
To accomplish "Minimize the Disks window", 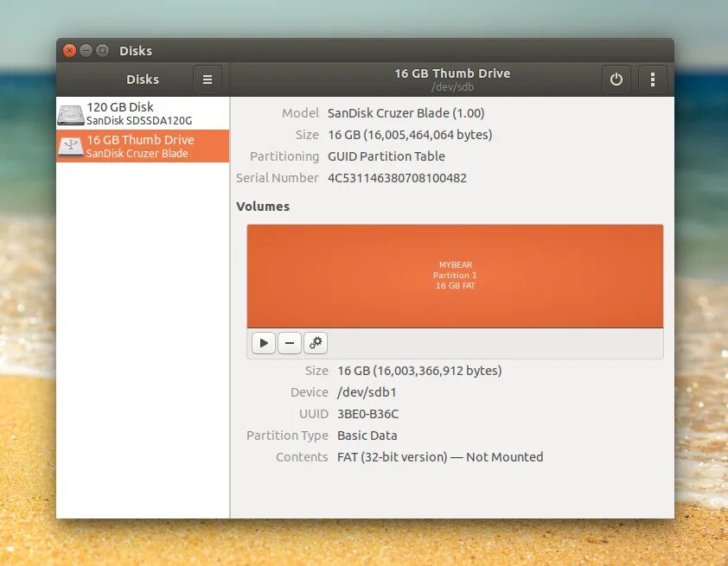I will click(x=86, y=50).
